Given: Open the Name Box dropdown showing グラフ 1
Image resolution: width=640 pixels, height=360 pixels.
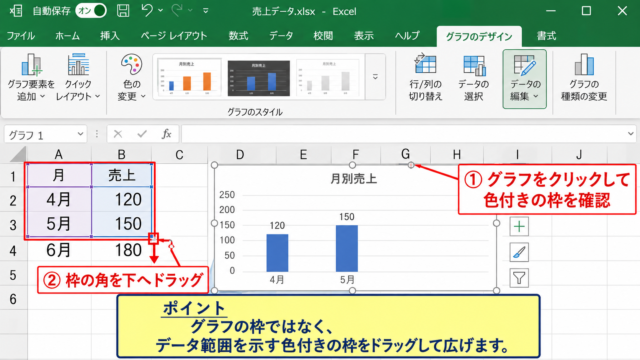Looking at the screenshot, I should click(80, 134).
